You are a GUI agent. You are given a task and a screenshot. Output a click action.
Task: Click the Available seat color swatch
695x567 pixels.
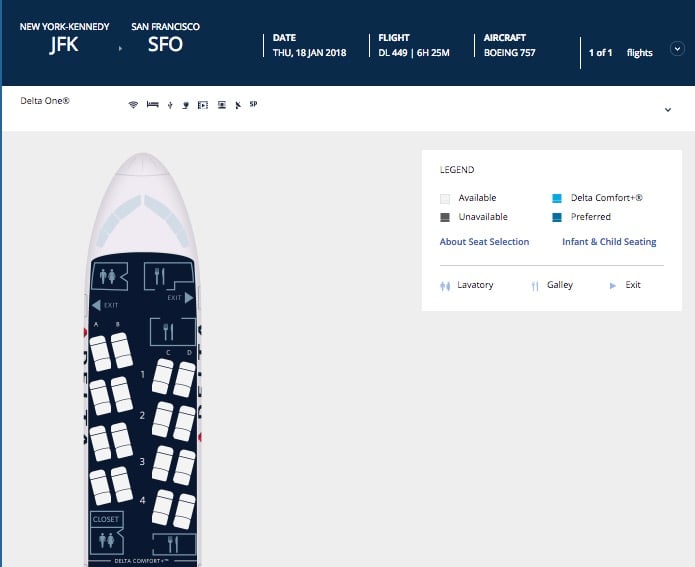click(445, 199)
